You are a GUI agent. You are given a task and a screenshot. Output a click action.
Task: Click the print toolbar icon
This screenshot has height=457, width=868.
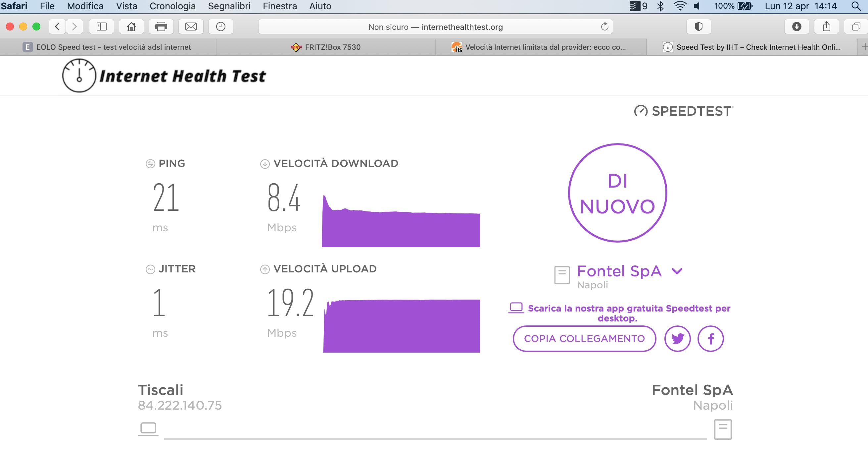tap(161, 27)
